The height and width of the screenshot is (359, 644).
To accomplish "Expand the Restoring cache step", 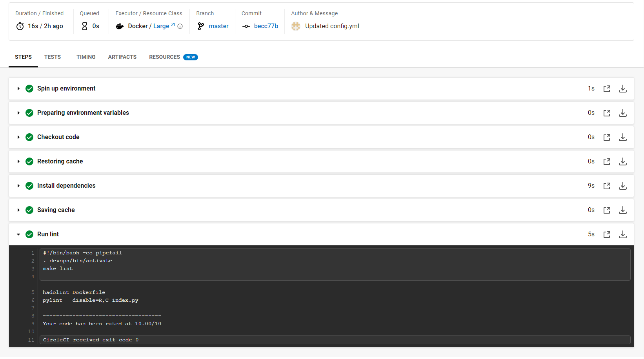I will (x=18, y=161).
